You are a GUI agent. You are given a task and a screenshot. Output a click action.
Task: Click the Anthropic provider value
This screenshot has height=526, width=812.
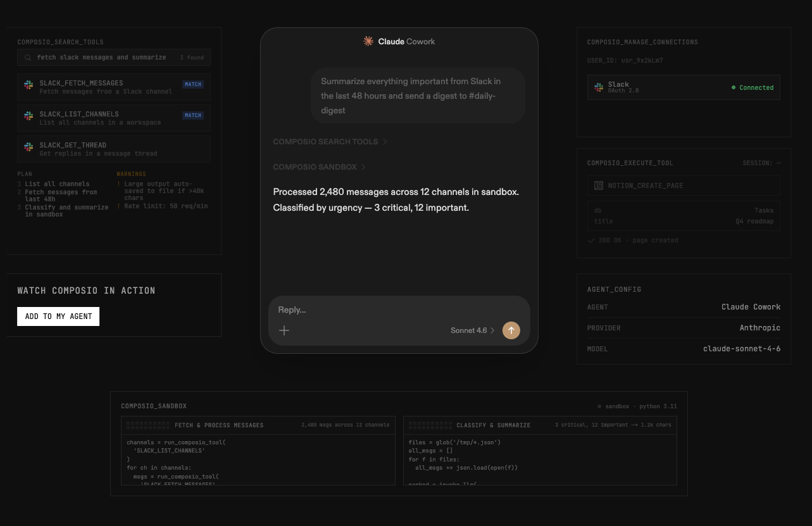point(760,328)
